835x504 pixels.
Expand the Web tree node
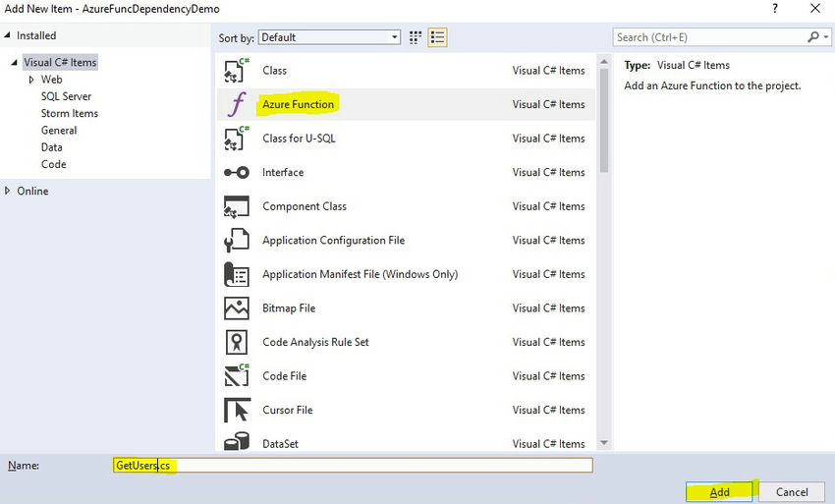pos(31,80)
